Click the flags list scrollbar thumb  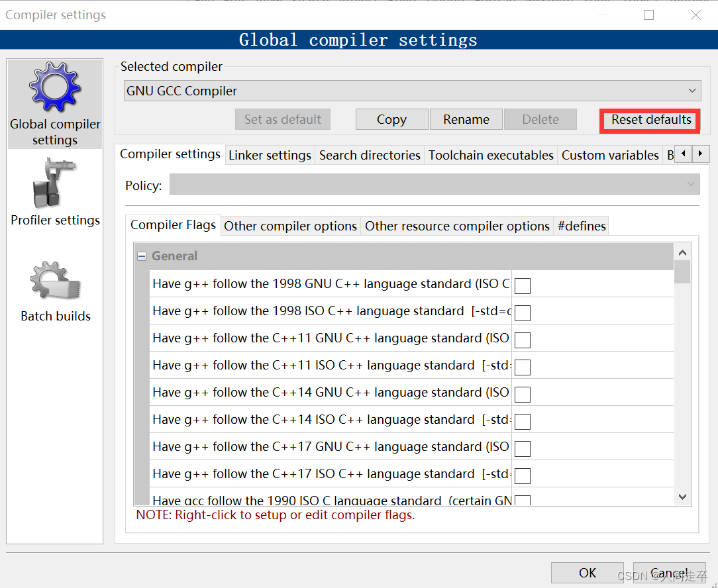coord(682,272)
